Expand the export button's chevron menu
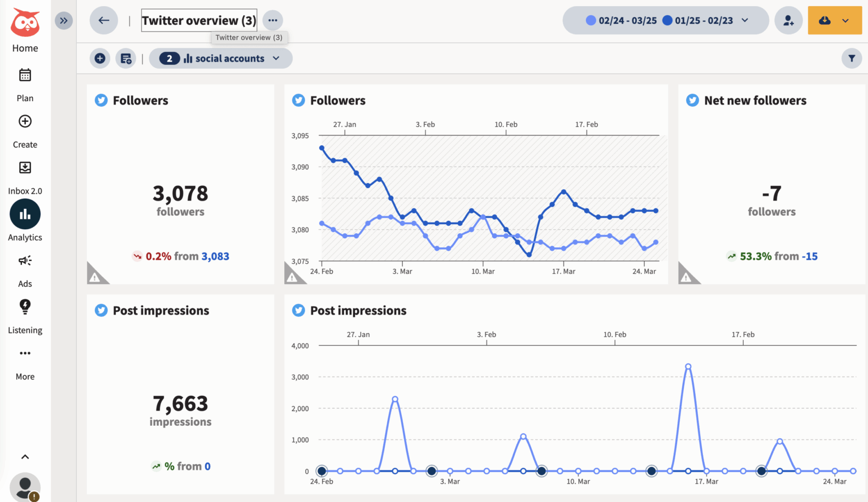Screen dimensions: 868x502 click(x=845, y=20)
